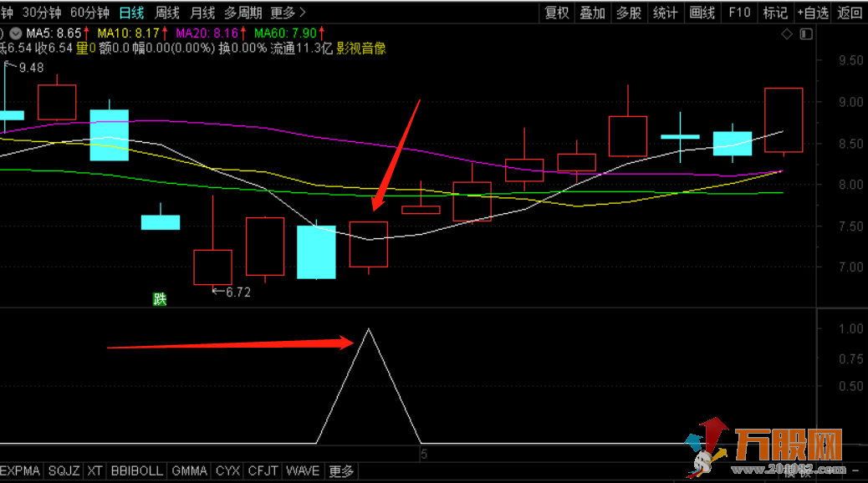Select the EXPMA indicator tab
The height and width of the screenshot is (483, 868).
click(x=20, y=470)
